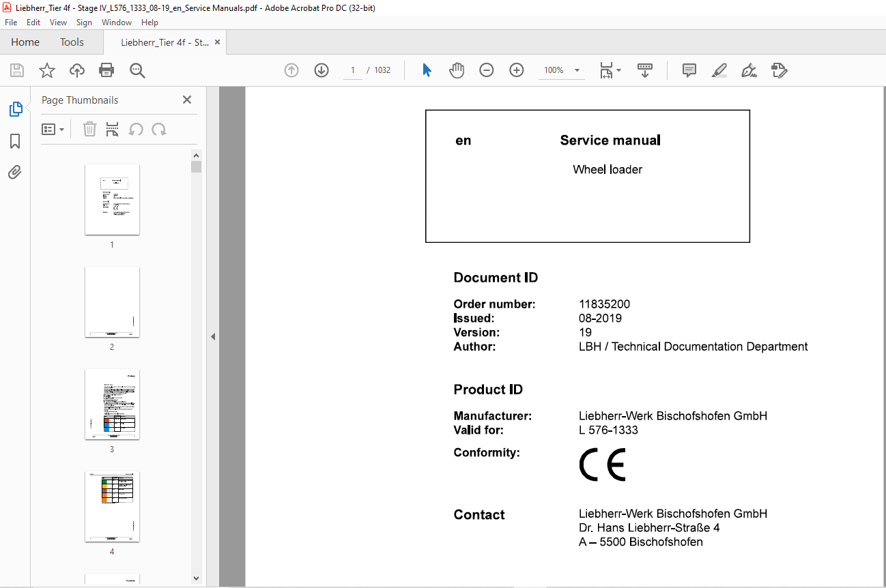
Task: Select the Liebherr_Tier 4f document tab
Action: point(165,42)
